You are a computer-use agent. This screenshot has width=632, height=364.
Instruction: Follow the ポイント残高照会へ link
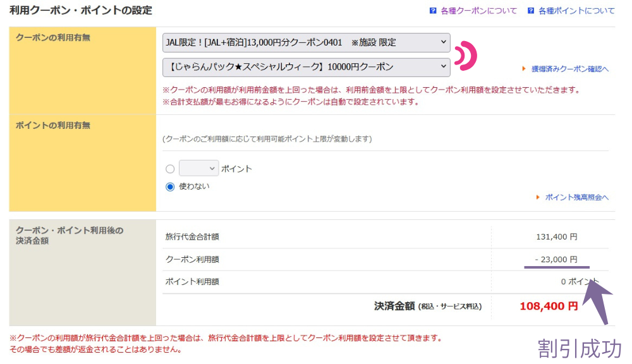(x=576, y=197)
